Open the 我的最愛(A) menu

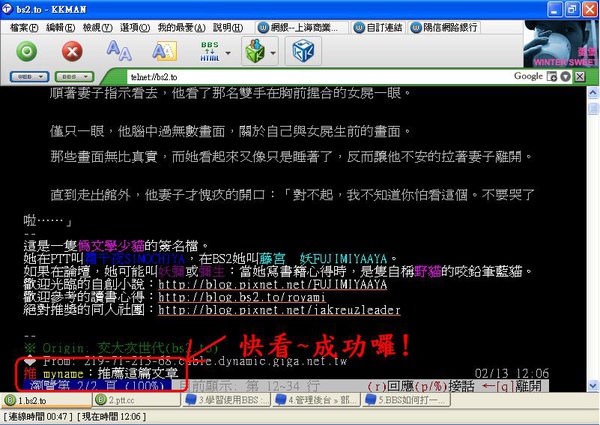[181, 28]
